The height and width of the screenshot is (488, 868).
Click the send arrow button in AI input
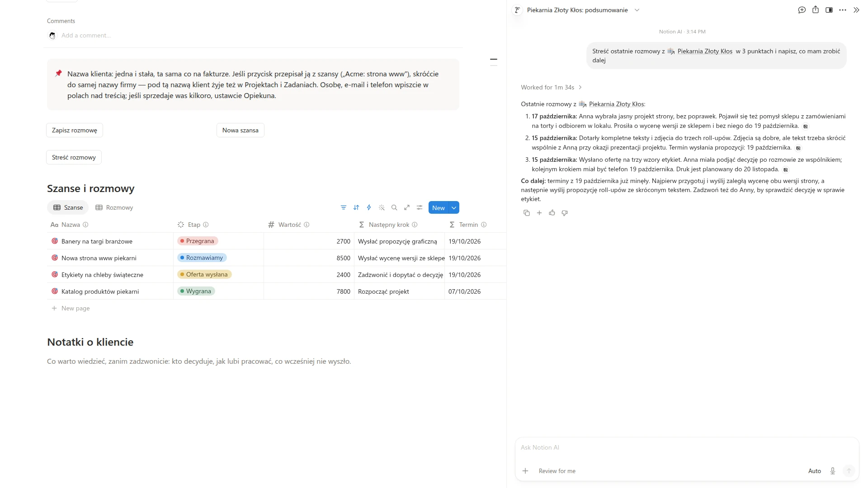pyautogui.click(x=849, y=471)
